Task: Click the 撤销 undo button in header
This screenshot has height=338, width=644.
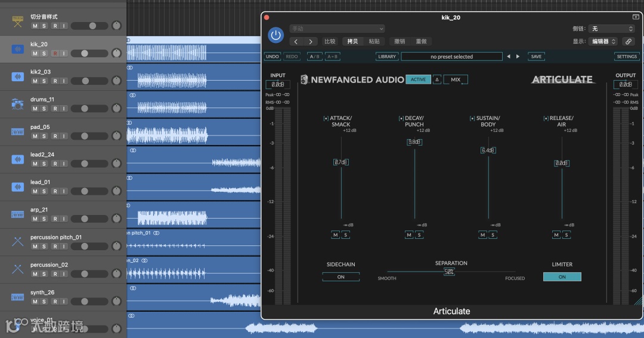Action: click(400, 42)
